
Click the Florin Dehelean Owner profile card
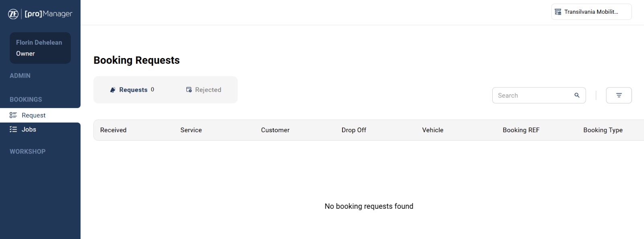pos(40,48)
